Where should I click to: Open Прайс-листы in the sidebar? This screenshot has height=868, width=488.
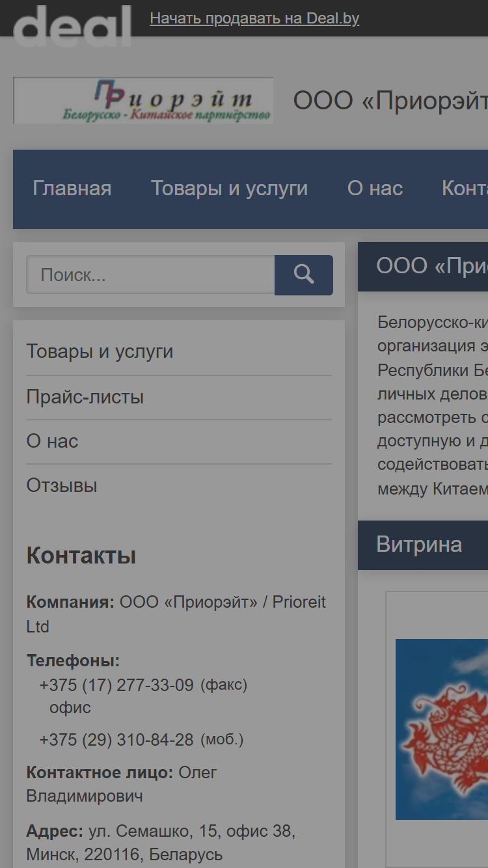point(85,397)
